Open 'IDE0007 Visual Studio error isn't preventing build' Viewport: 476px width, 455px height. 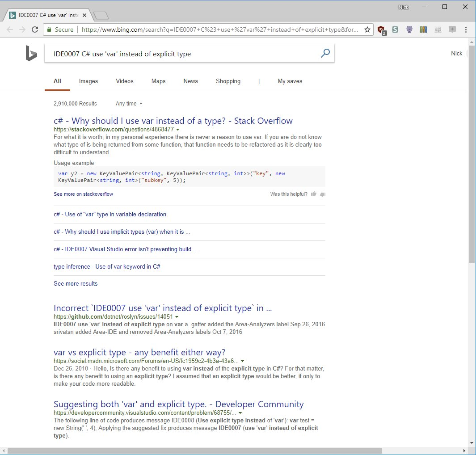point(126,249)
